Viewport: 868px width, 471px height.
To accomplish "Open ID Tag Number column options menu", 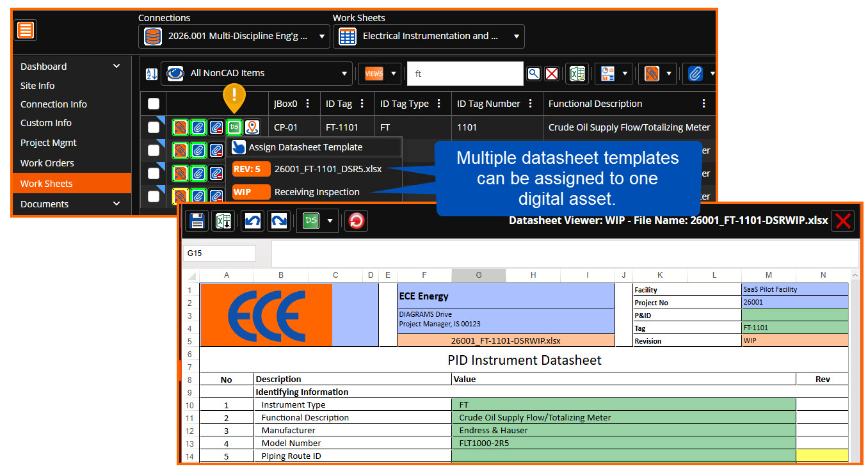I will (531, 104).
